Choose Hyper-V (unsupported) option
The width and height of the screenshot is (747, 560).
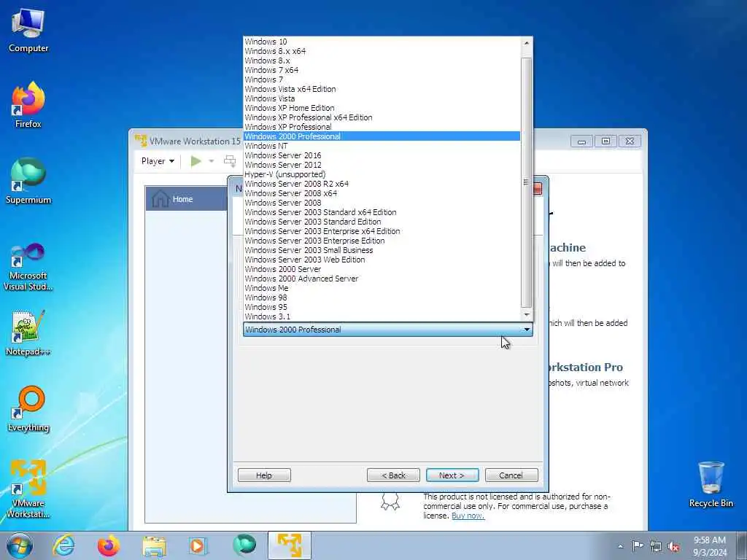point(382,174)
